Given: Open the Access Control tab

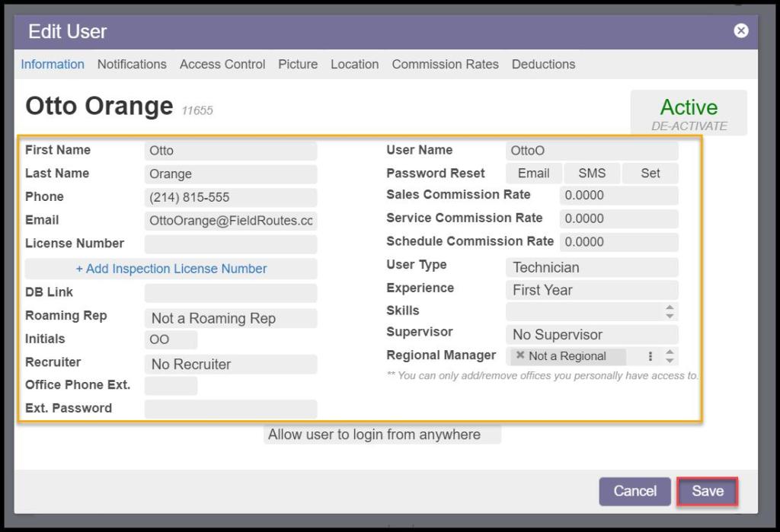Looking at the screenshot, I should point(222,64).
